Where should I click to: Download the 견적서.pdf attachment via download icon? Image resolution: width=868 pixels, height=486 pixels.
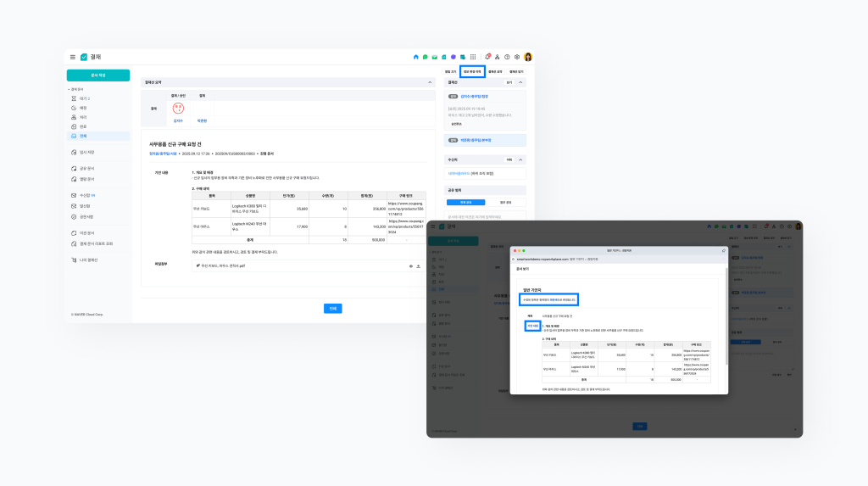pyautogui.click(x=419, y=265)
